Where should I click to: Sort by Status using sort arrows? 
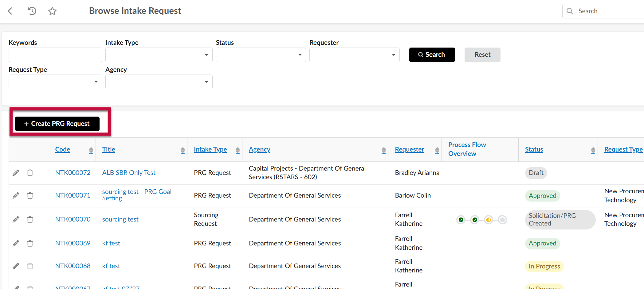(x=593, y=150)
